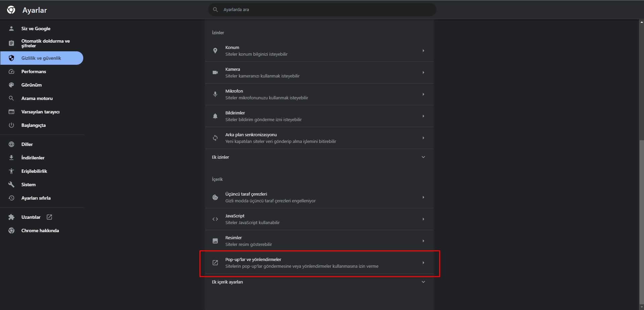This screenshot has width=644, height=310.
Task: Click the external link icon next to Uzantılar
Action: pos(49,217)
